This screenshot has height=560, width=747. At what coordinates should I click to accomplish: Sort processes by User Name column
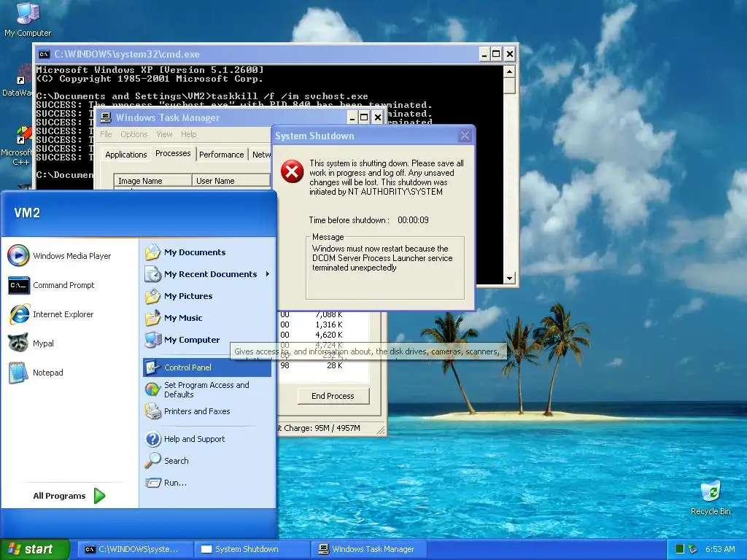pos(231,181)
